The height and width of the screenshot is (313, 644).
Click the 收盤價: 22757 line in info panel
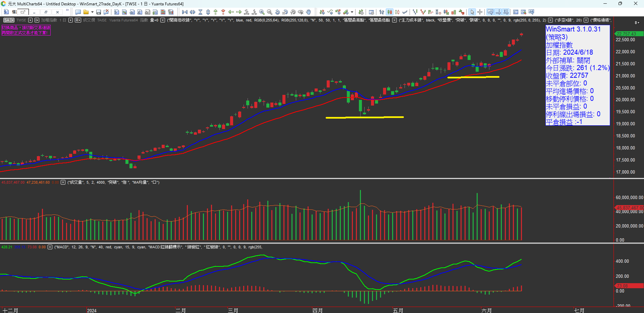567,76
